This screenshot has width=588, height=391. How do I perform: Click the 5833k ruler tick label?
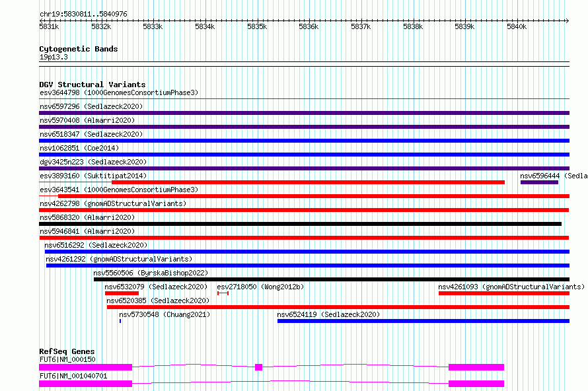tap(153, 26)
